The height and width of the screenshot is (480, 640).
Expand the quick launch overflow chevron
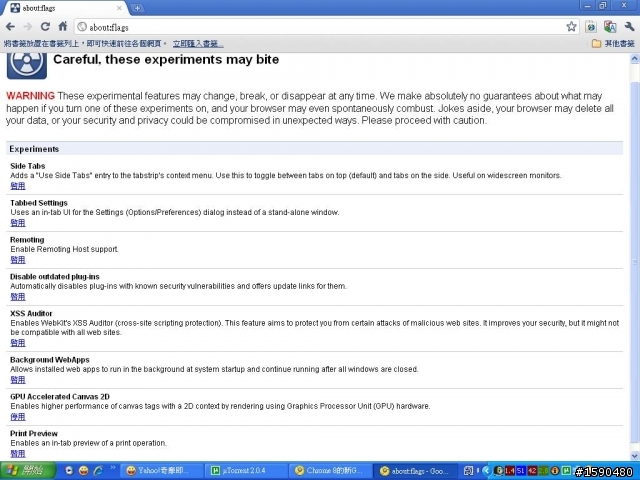click(113, 468)
